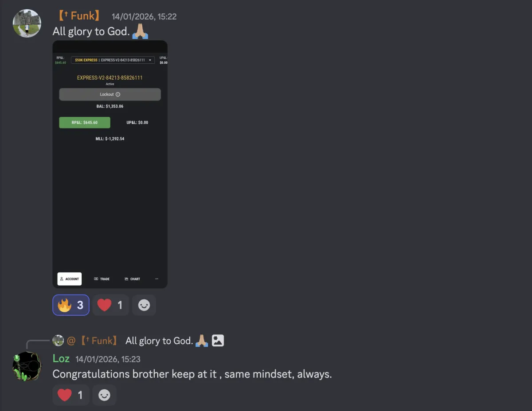
Task: Select the TRADE tab in the attached image
Action: tap(102, 279)
